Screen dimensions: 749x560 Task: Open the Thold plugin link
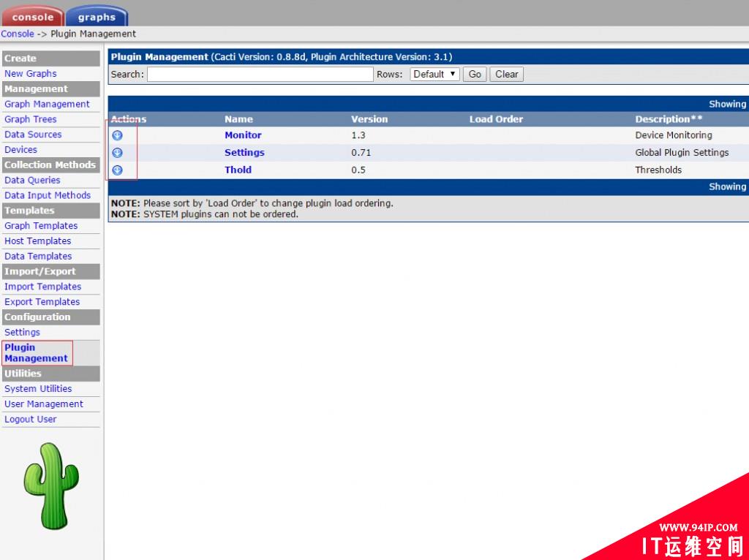238,170
